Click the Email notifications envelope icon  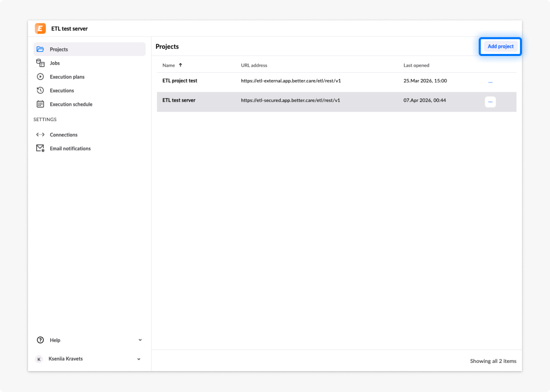[40, 148]
